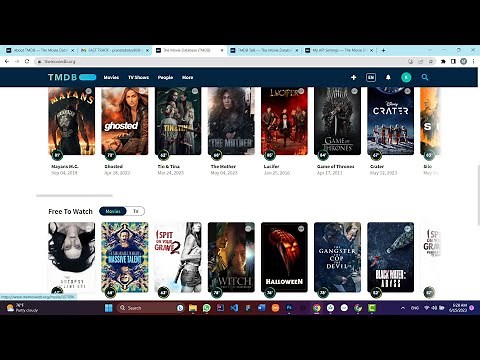Open options menu on Crater poster
The height and width of the screenshot is (360, 480).
(408, 91)
